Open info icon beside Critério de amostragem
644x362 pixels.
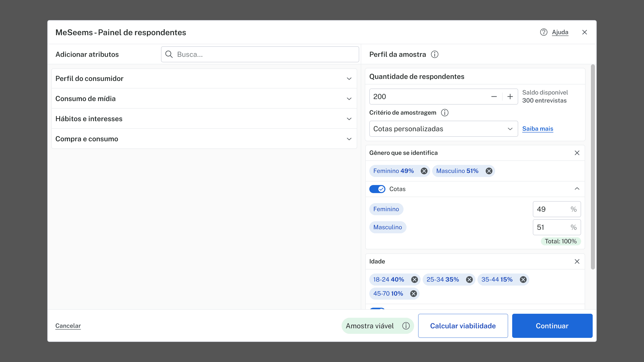click(445, 113)
